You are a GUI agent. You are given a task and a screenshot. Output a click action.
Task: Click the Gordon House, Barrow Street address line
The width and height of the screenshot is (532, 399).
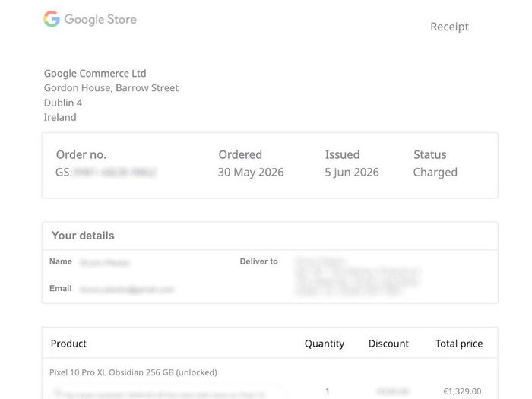tap(111, 88)
